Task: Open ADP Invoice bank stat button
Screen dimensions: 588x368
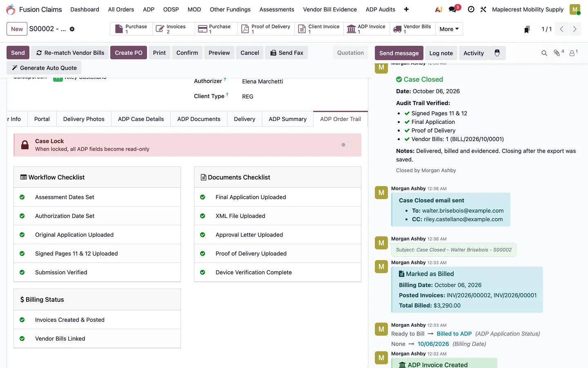Action: (366, 29)
